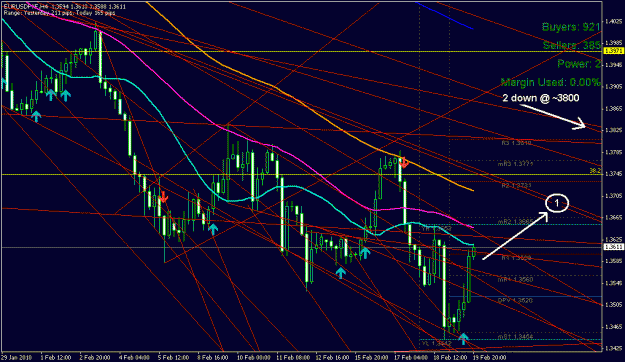Click the current price tag 1.3611
Image resolution: width=625 pixels, height=362 pixels.
tap(614, 247)
